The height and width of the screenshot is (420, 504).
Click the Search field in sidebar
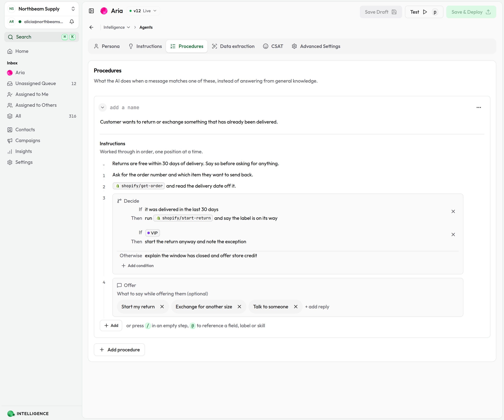[x=41, y=37]
